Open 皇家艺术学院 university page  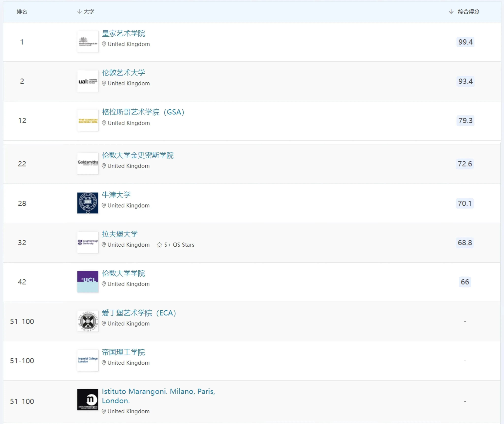pyautogui.click(x=123, y=33)
